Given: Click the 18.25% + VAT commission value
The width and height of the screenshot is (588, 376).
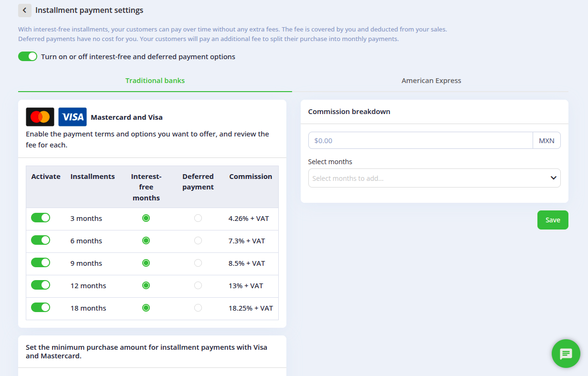Looking at the screenshot, I should pyautogui.click(x=251, y=308).
